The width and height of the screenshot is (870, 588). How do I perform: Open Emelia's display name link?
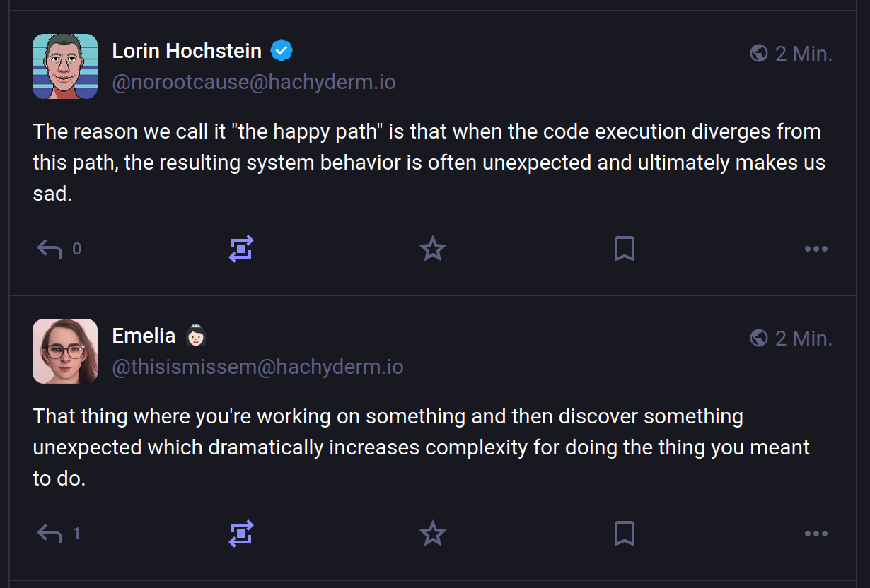point(144,336)
